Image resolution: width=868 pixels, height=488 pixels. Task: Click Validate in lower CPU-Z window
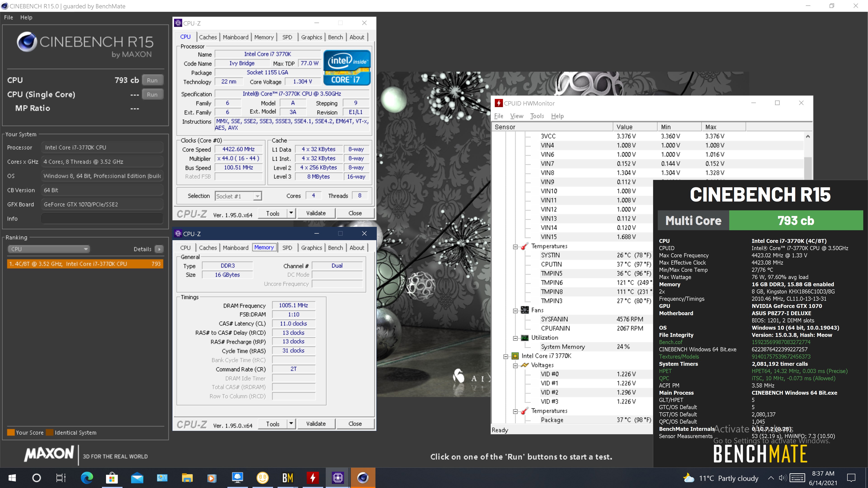[x=316, y=424]
